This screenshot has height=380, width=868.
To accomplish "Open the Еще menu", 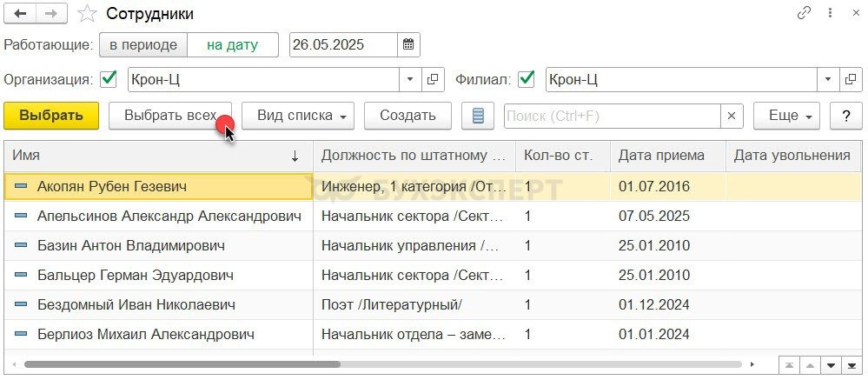I will pyautogui.click(x=786, y=116).
